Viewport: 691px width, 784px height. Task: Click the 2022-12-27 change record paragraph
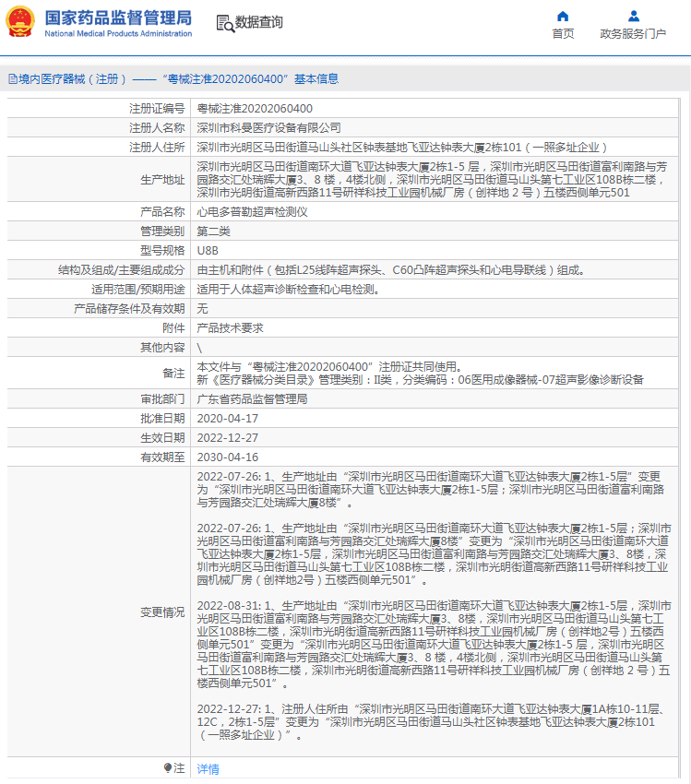click(x=433, y=721)
